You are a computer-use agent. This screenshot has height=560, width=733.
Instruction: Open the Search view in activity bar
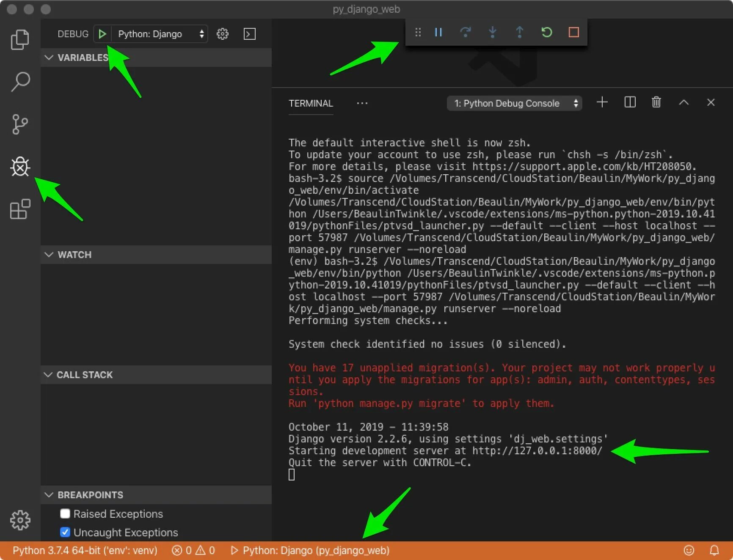click(20, 82)
